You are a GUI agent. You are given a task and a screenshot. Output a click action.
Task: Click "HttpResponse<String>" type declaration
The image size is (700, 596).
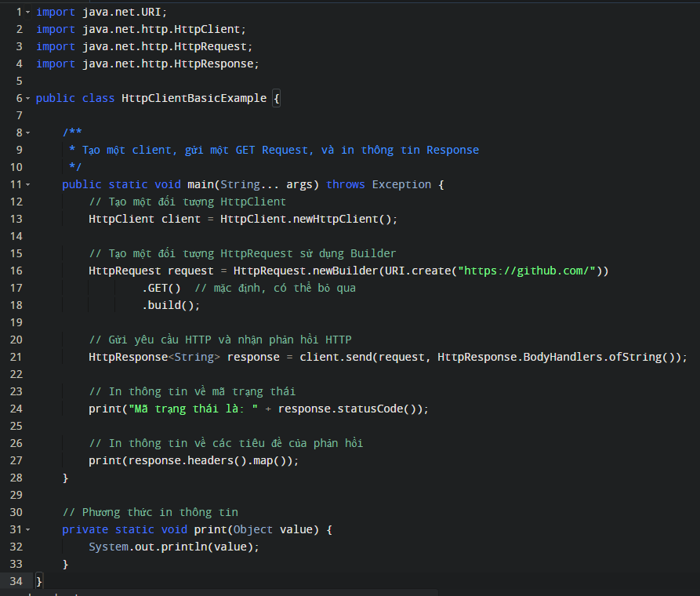(154, 357)
